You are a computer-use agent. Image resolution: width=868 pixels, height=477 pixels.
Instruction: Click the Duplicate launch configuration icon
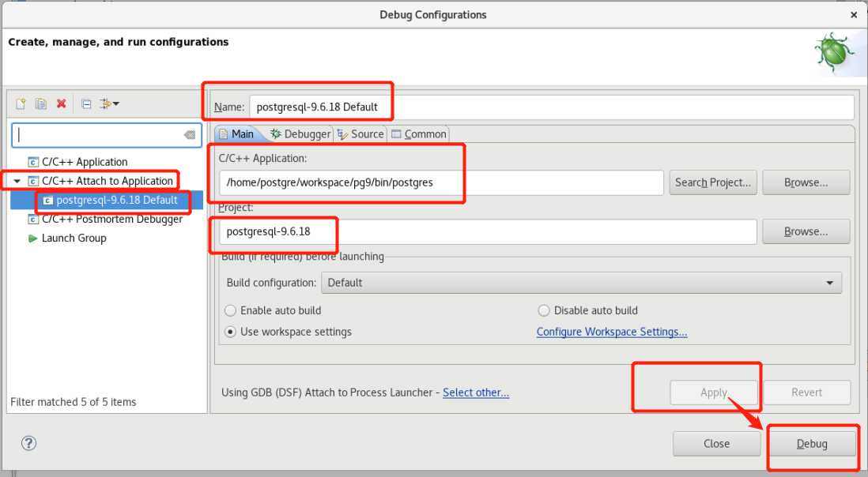click(x=41, y=103)
